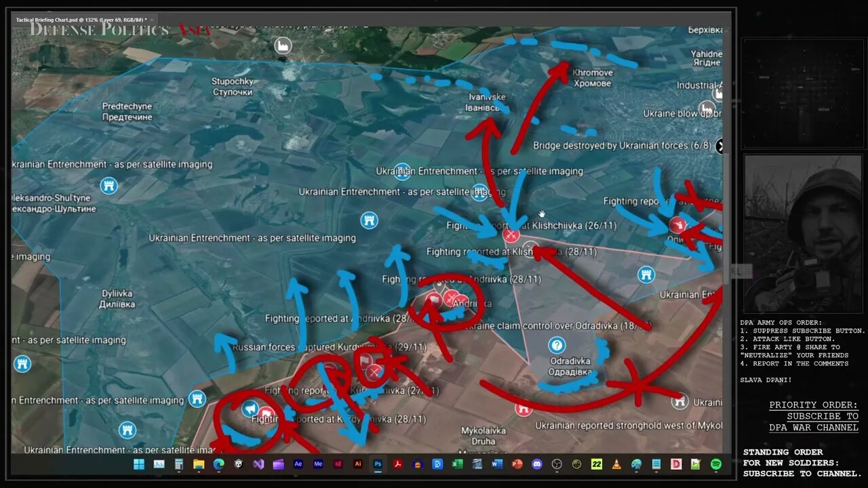This screenshot has width=868, height=488.
Task: Switch to OBS Studio in the taskbar
Action: pos(557,464)
